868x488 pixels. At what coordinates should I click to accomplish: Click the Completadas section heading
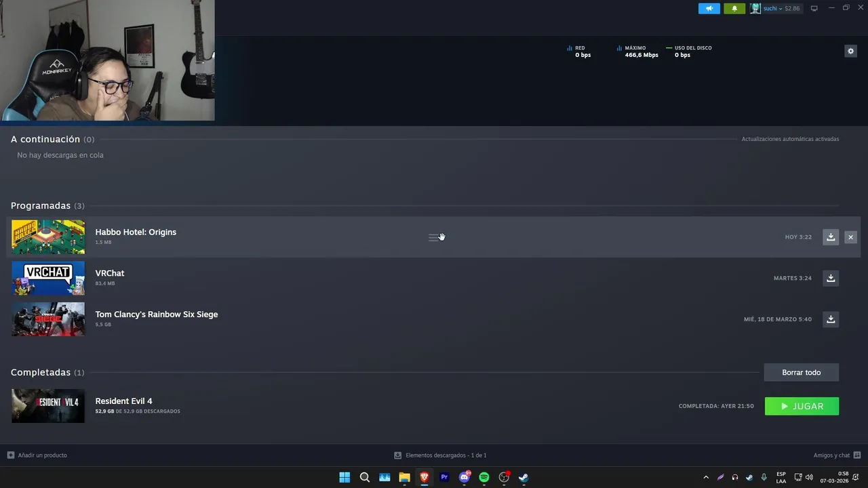(41, 372)
